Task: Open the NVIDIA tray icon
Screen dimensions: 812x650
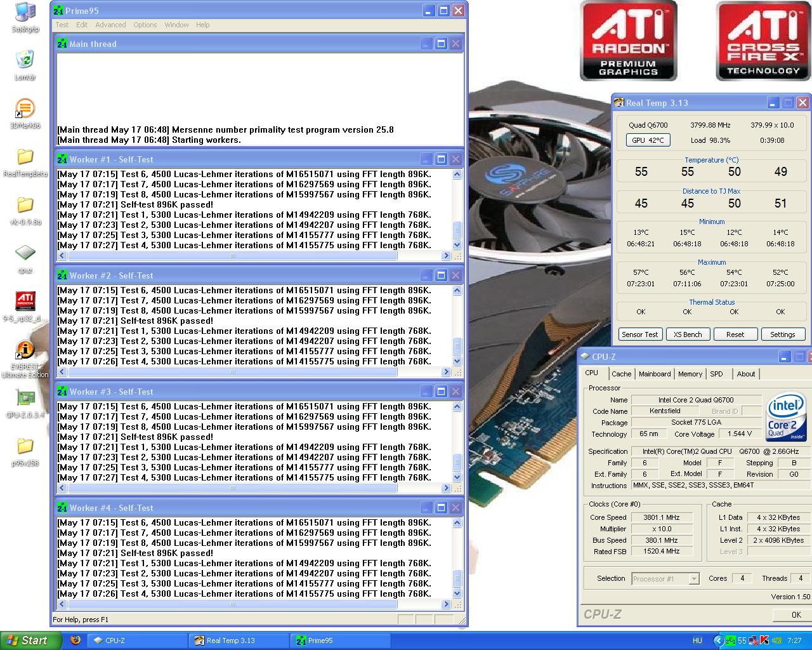Action: (775, 640)
